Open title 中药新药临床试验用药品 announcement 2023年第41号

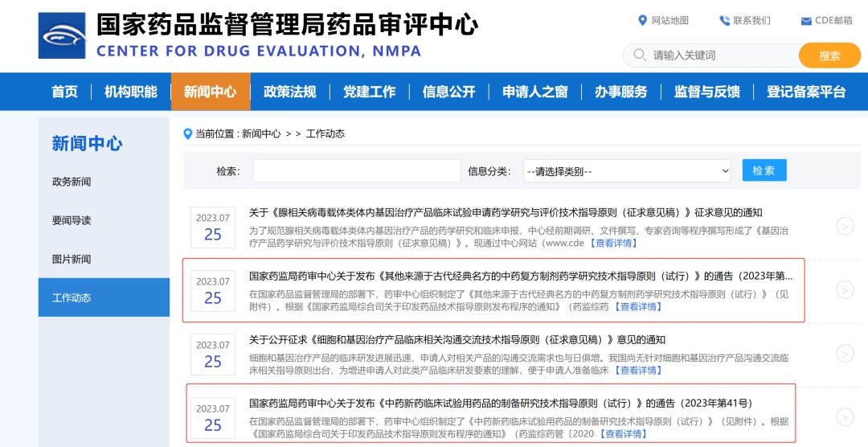[x=501, y=404]
